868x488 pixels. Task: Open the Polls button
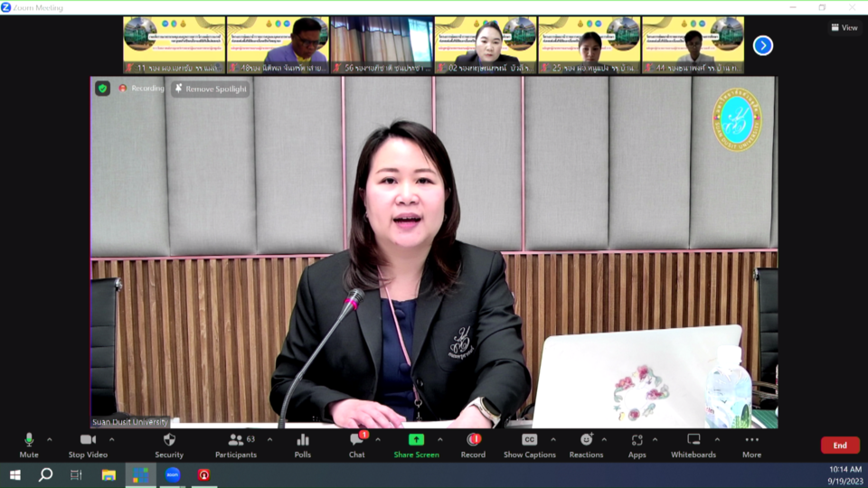[x=302, y=446]
